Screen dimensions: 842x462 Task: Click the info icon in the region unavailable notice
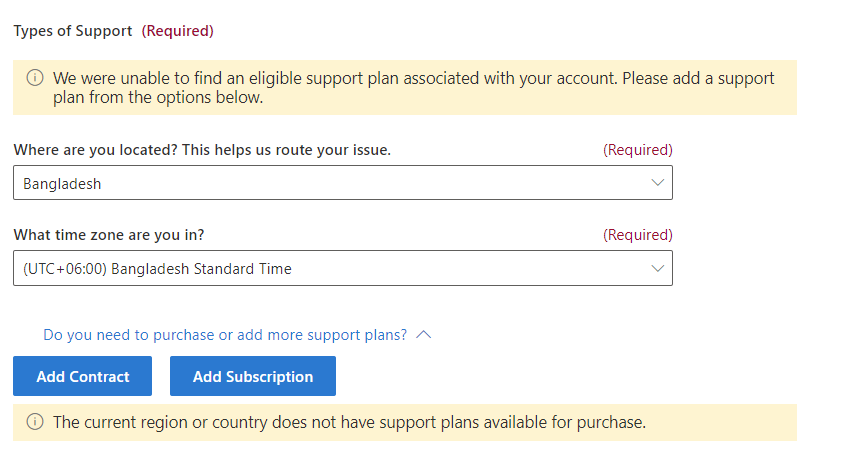tap(35, 422)
